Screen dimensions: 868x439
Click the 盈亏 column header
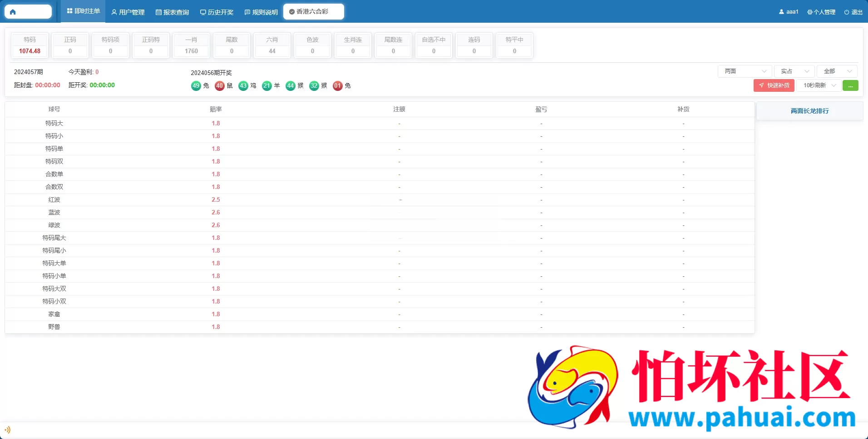click(541, 110)
